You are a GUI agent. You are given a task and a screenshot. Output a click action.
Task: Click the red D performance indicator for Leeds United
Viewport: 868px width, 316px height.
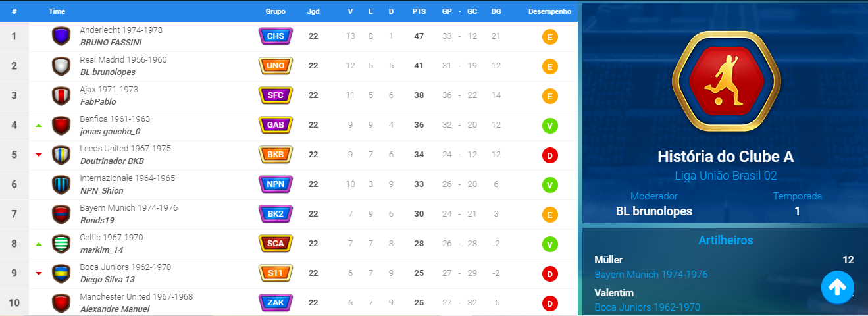(x=550, y=155)
